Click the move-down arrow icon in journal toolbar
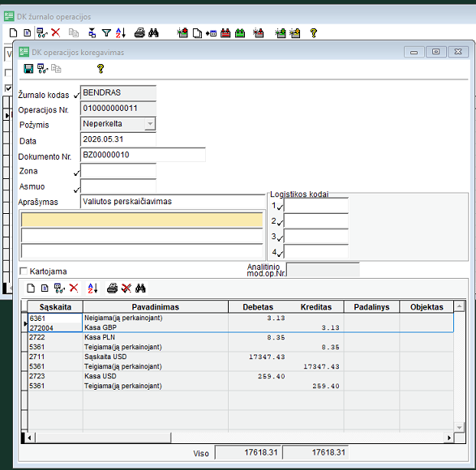Image resolution: width=476 pixels, height=470 pixels. (92, 32)
